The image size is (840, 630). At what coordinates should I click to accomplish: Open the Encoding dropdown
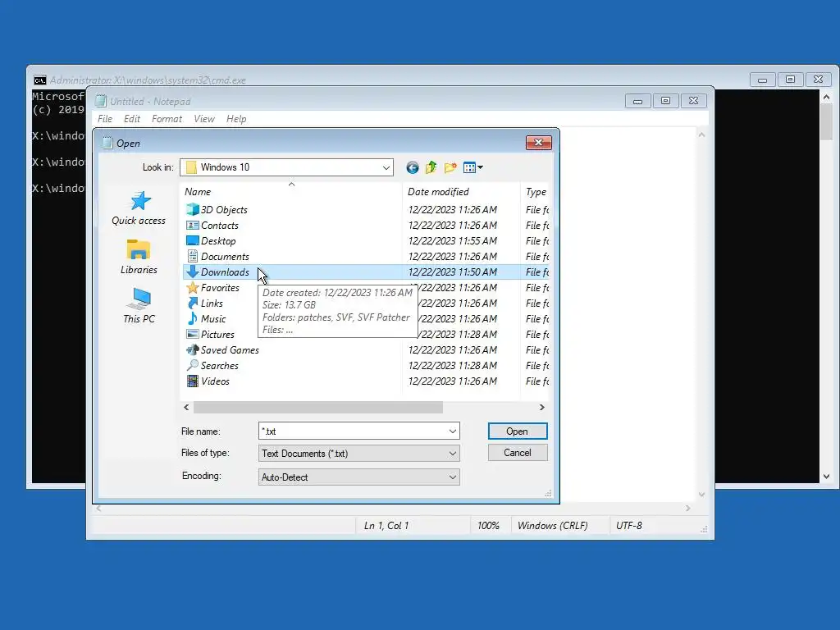(x=359, y=477)
